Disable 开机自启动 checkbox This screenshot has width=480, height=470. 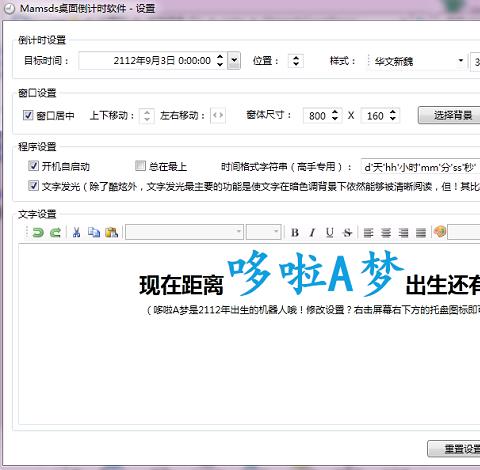click(33, 166)
